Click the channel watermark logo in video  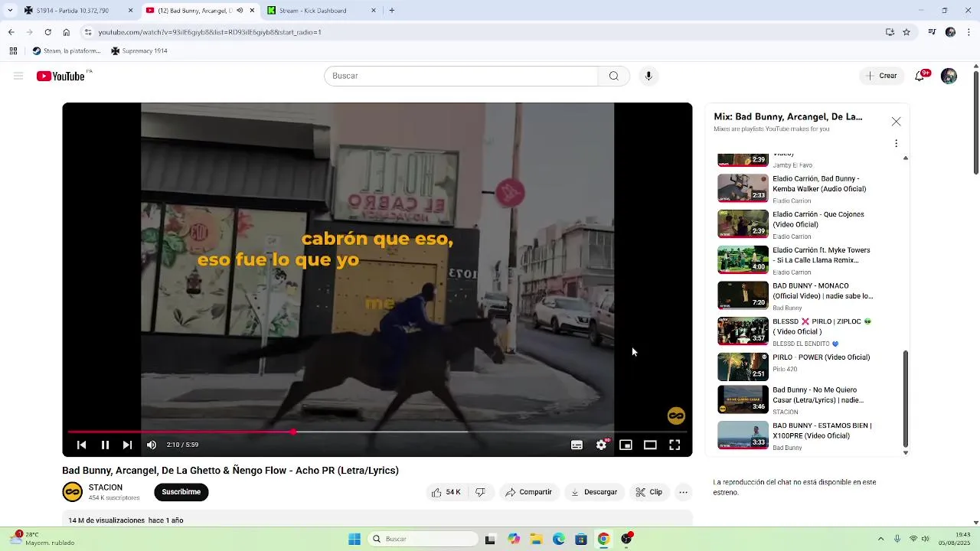click(x=676, y=416)
